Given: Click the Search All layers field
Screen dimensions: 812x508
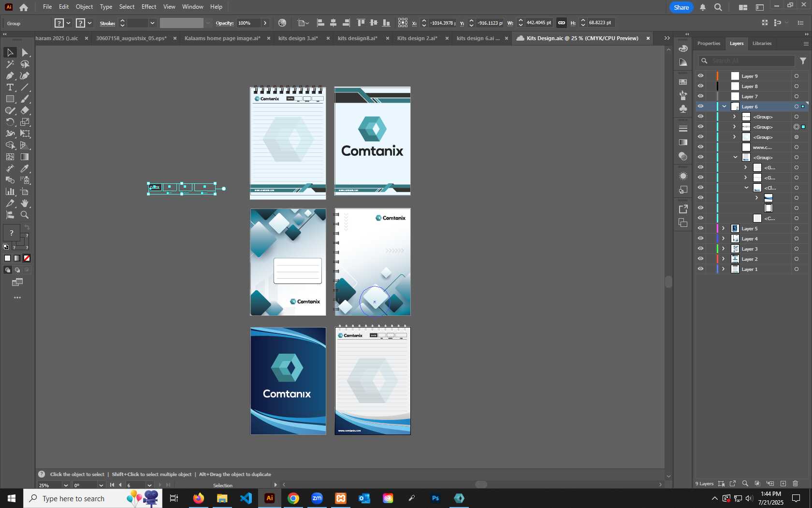Looking at the screenshot, I should click(746, 61).
